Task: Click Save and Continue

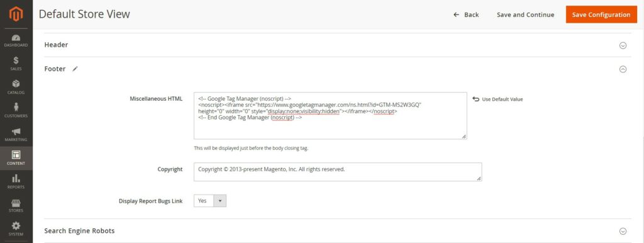Action: (x=525, y=14)
